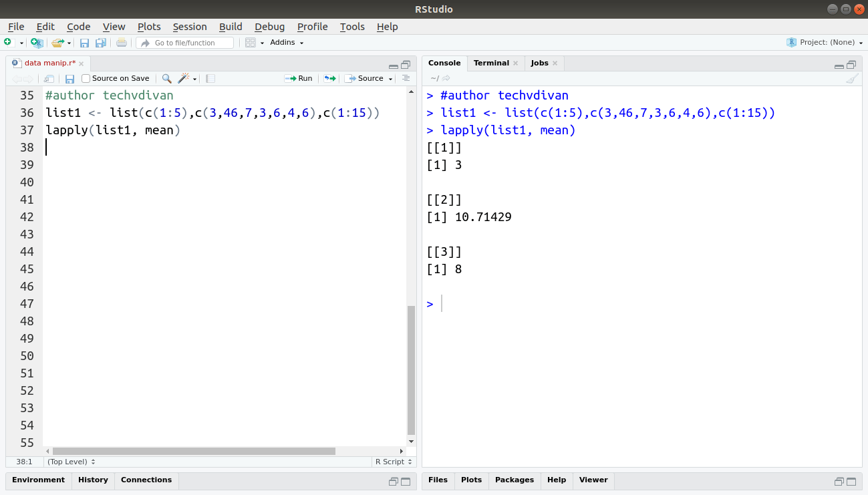Screen dimensions: 868x495
Task: Open the Session menu
Action: [190, 27]
